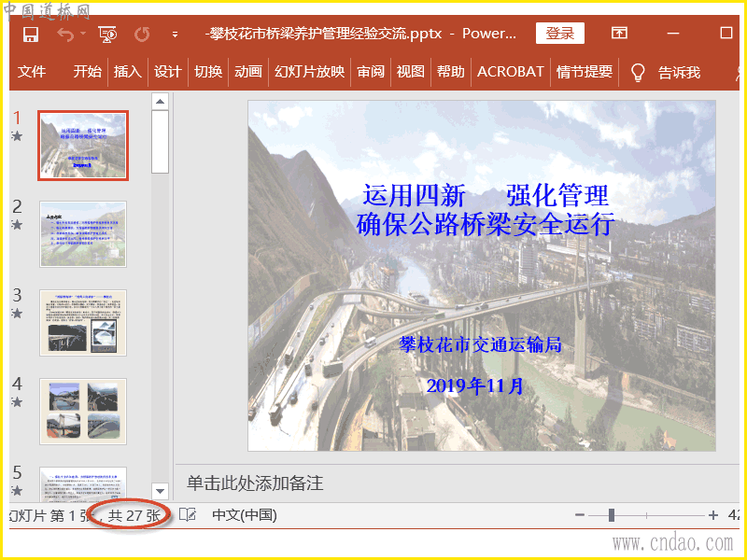Open Customize Quick Access Toolbar dropdown
The image size is (747, 560).
click(175, 35)
